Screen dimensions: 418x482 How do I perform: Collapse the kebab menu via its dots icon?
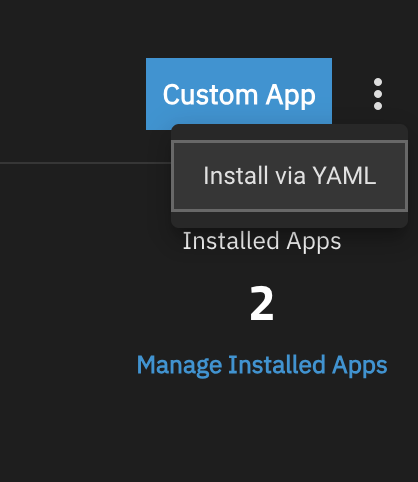click(x=378, y=94)
